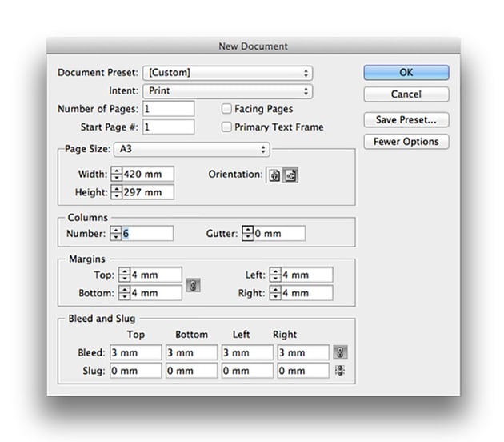The image size is (504, 442).
Task: Click the Right margin field
Action: [x=306, y=293]
